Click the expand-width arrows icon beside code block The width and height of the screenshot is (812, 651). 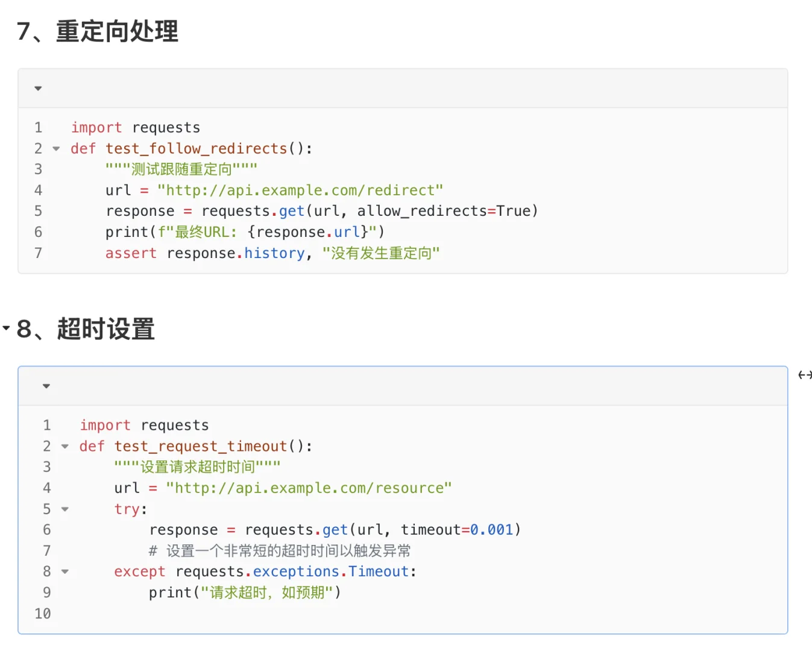pyautogui.click(x=805, y=375)
